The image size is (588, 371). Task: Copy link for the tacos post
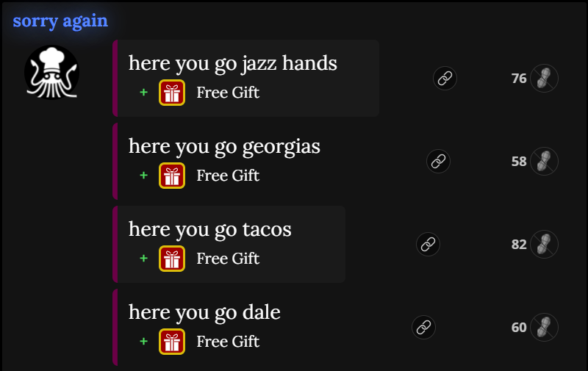(x=428, y=245)
